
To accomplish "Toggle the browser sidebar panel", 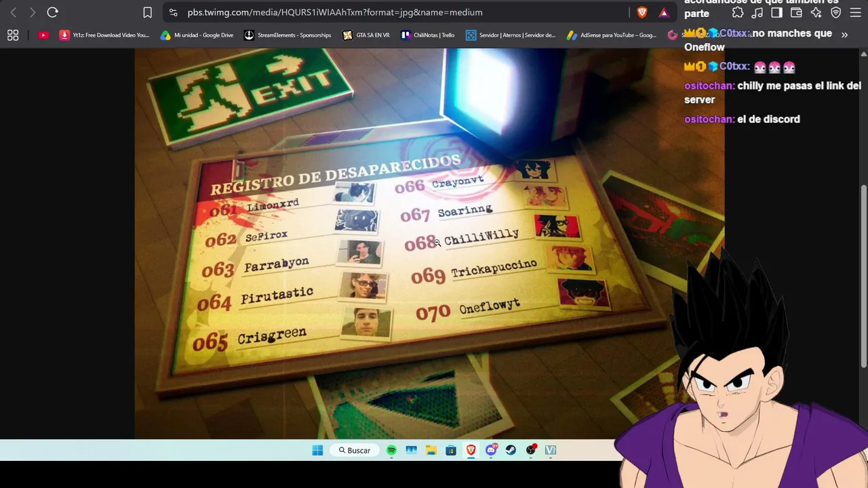I will [777, 12].
